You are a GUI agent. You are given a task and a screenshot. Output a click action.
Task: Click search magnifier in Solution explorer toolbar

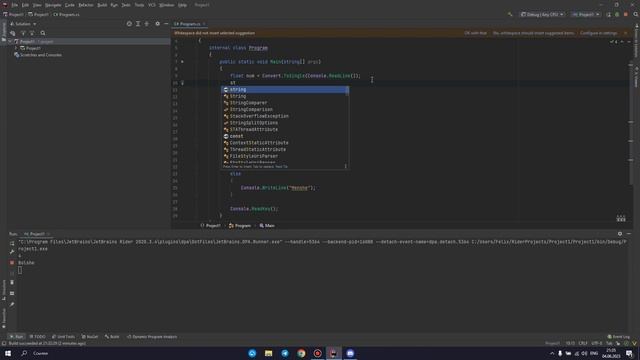43,33
